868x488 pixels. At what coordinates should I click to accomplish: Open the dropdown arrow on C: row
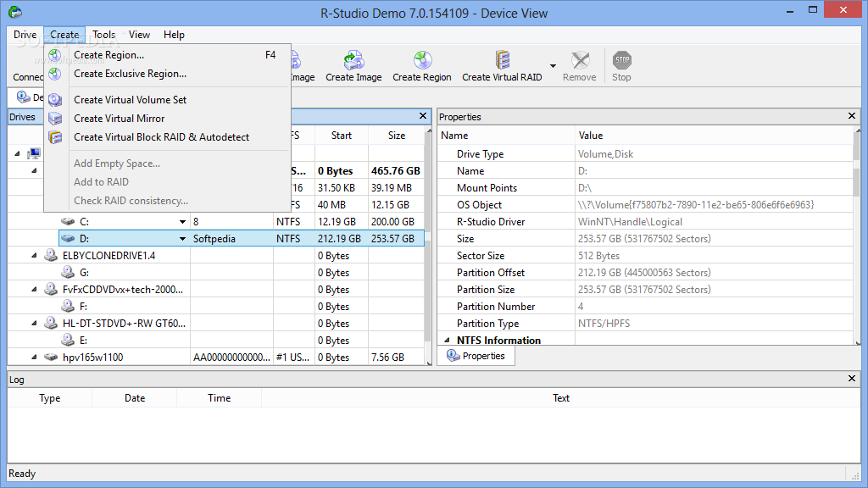point(182,222)
